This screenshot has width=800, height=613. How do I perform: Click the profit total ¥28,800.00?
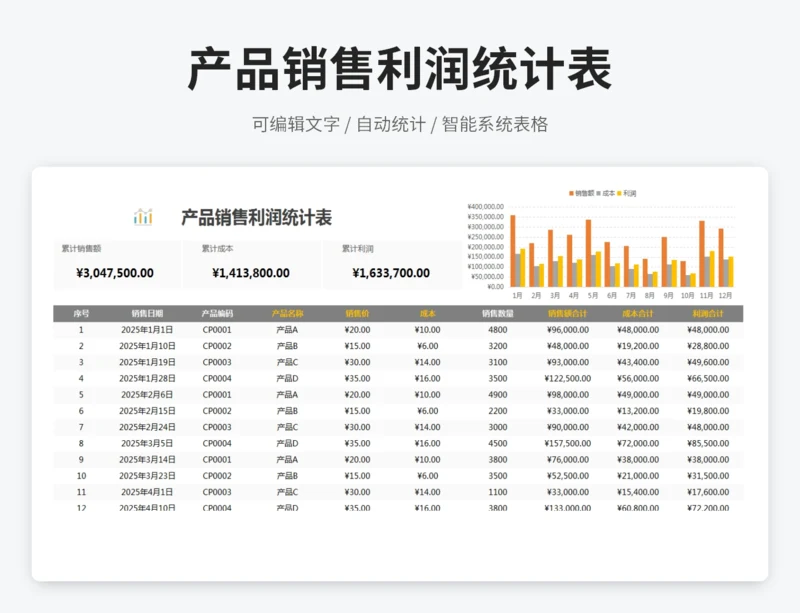tap(708, 346)
